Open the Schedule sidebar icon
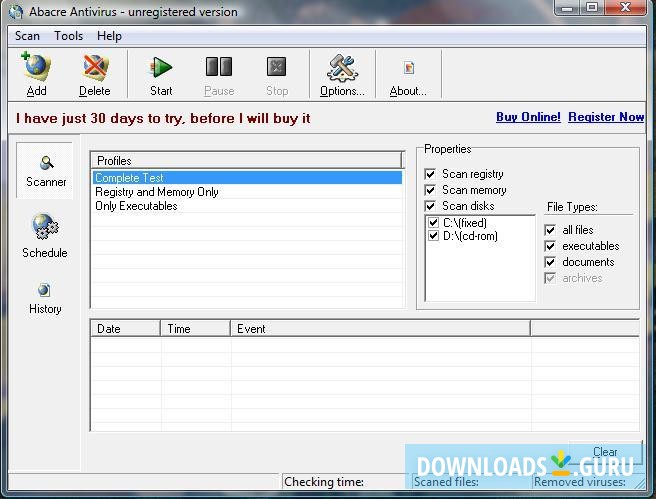Viewport: 656px width, 499px height. (45, 226)
